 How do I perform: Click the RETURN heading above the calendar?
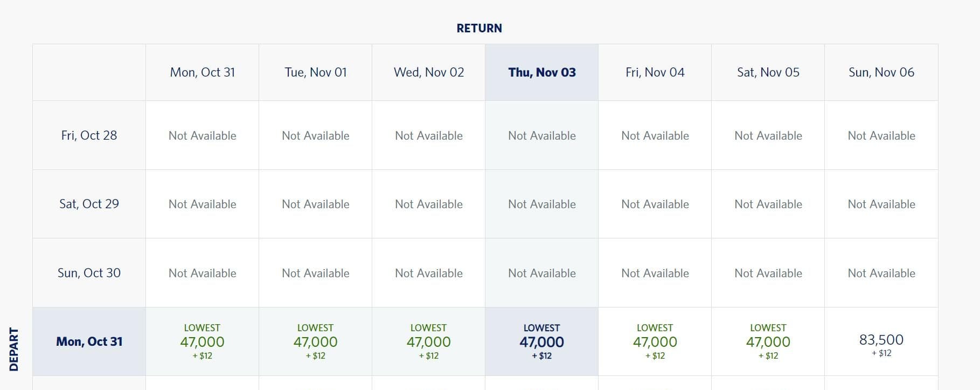point(479,28)
